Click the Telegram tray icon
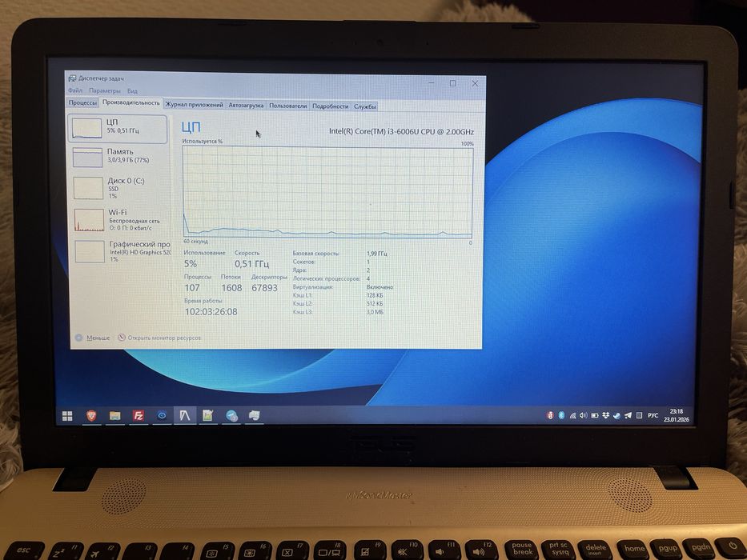Image resolution: width=747 pixels, height=560 pixels. point(628,416)
